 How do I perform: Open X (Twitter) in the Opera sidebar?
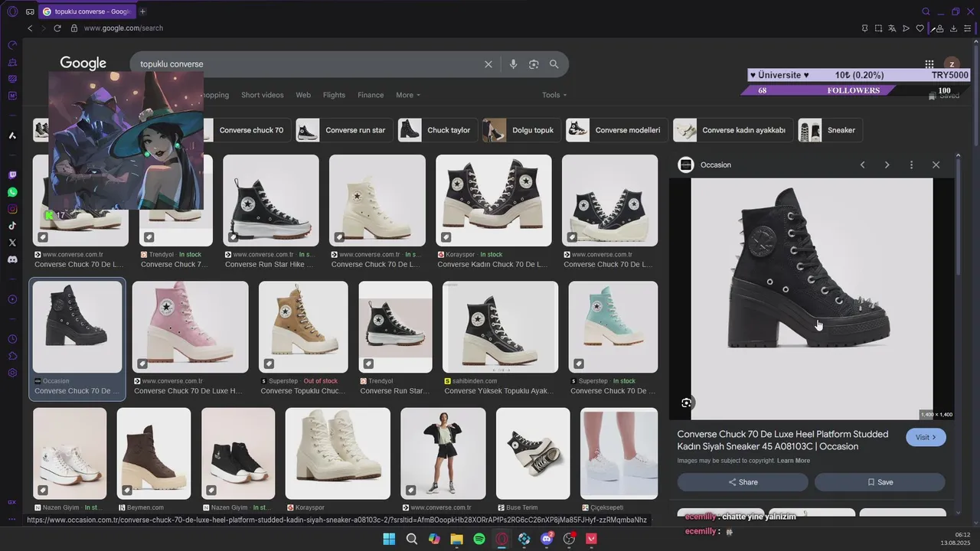[x=12, y=243]
